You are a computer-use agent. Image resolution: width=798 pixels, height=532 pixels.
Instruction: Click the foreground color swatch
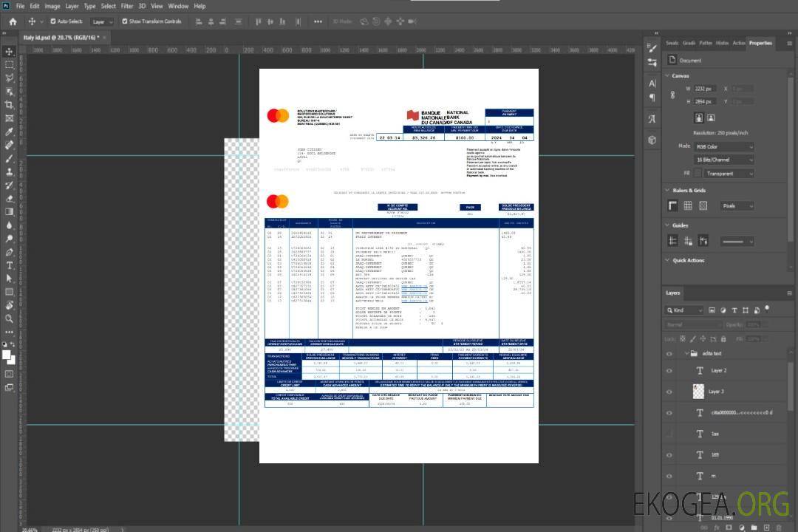(6, 355)
